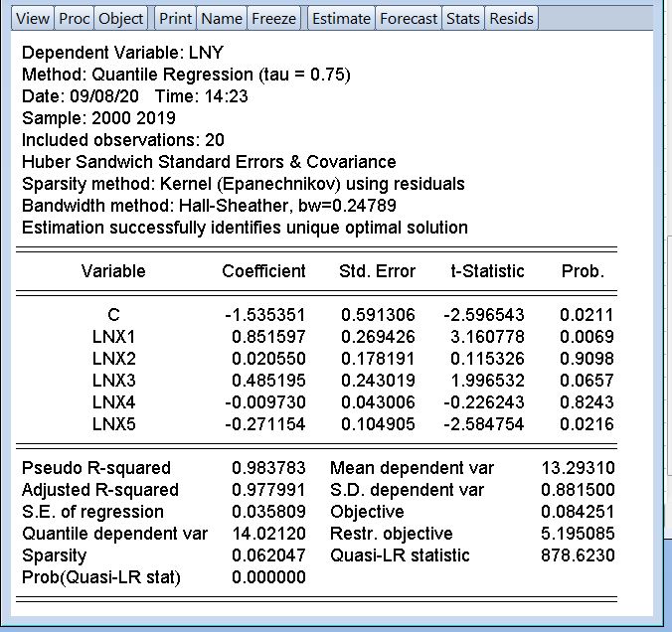Select t-statistic -2.584754

(x=484, y=424)
